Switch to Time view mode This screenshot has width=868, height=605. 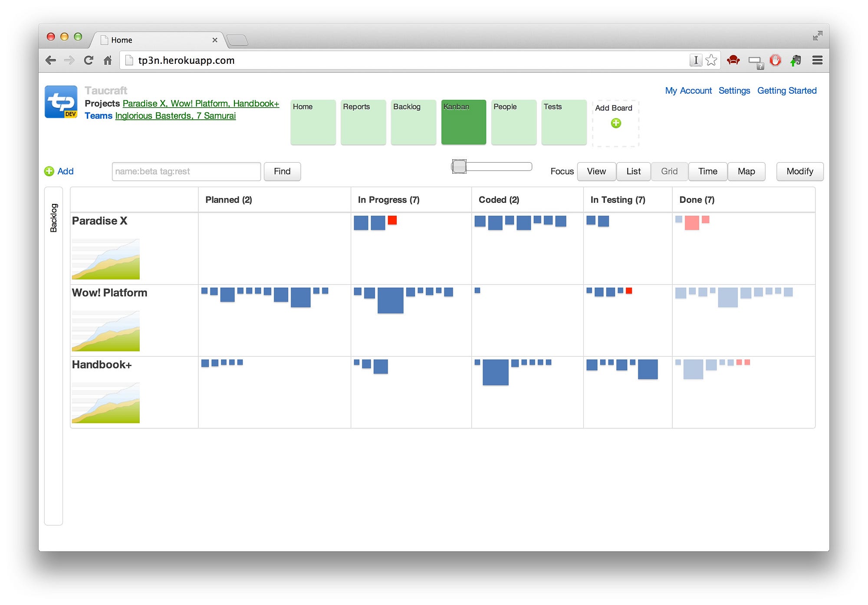coord(707,171)
